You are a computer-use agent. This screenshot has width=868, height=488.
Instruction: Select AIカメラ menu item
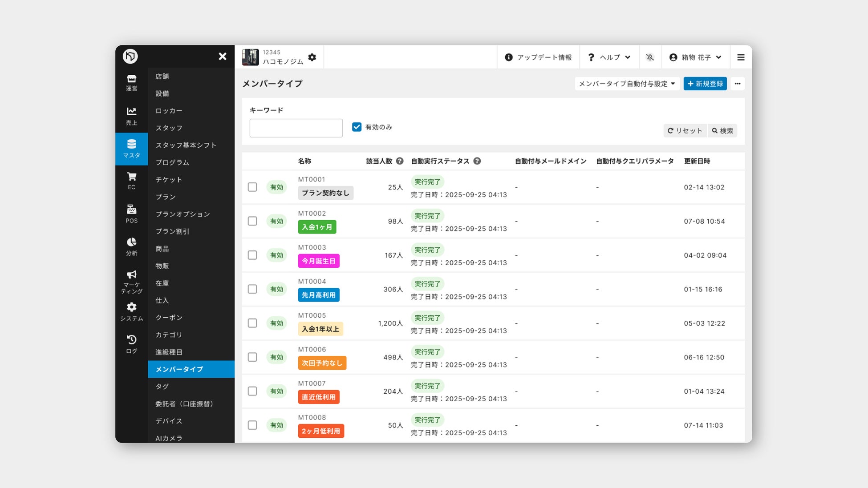(191, 438)
